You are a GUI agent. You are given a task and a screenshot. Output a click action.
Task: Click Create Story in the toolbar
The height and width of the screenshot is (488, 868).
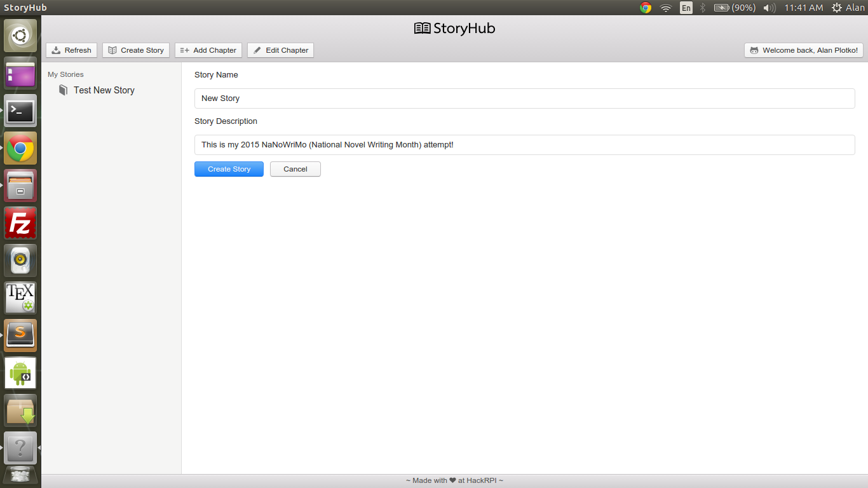pyautogui.click(x=135, y=50)
